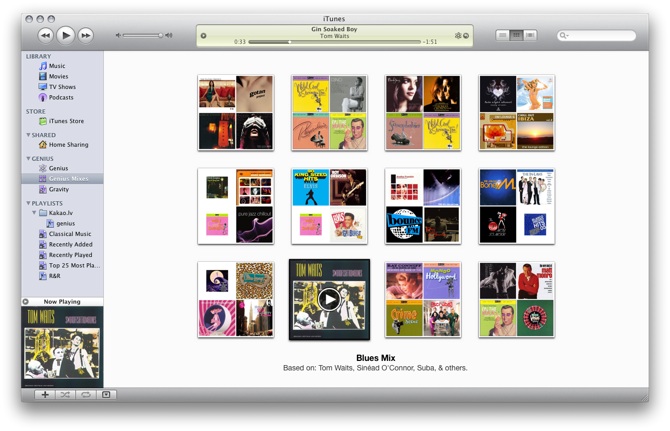The image size is (670, 431).
Task: Toggle shuffle playback
Action: click(x=65, y=395)
